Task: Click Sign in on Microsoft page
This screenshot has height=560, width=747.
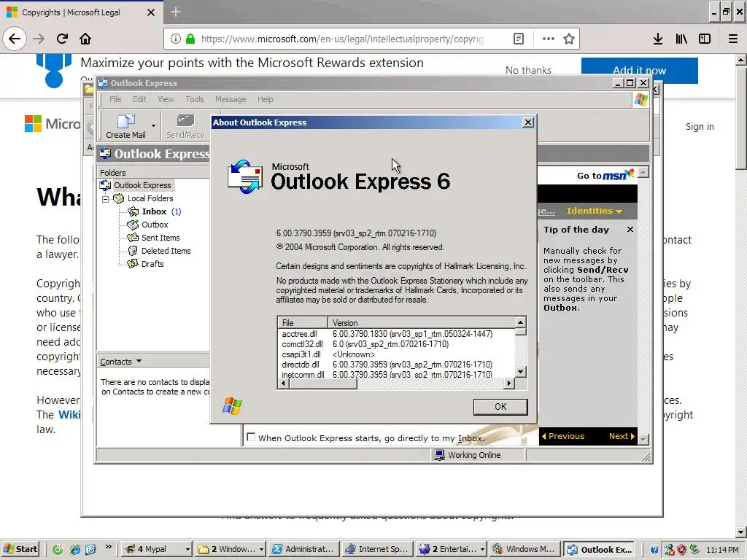Action: coord(700,126)
